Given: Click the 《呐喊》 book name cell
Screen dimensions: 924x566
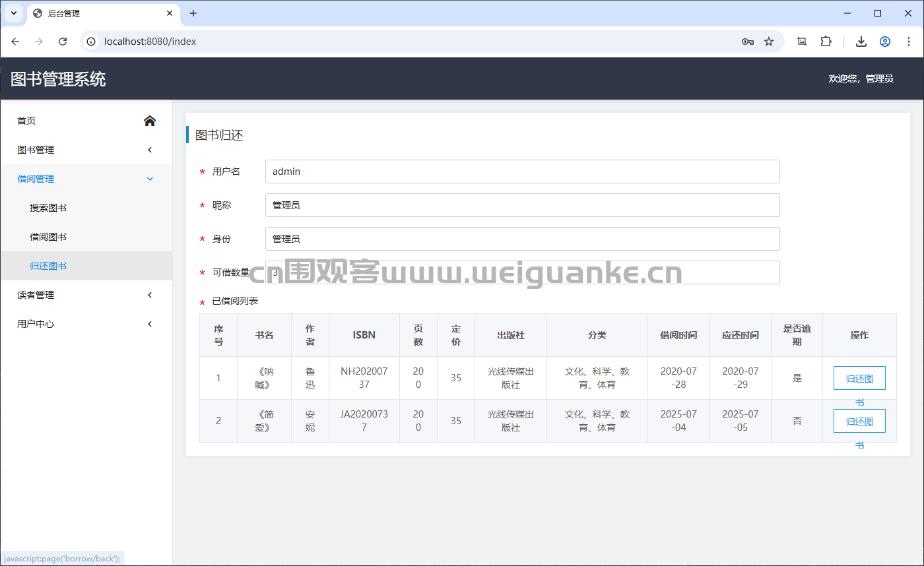Looking at the screenshot, I should [264, 378].
